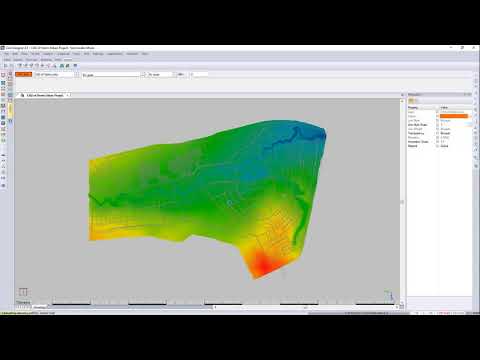The width and height of the screenshot is (480, 360).
Task: Open the second By Layer dropdown
Action: [x=162, y=75]
